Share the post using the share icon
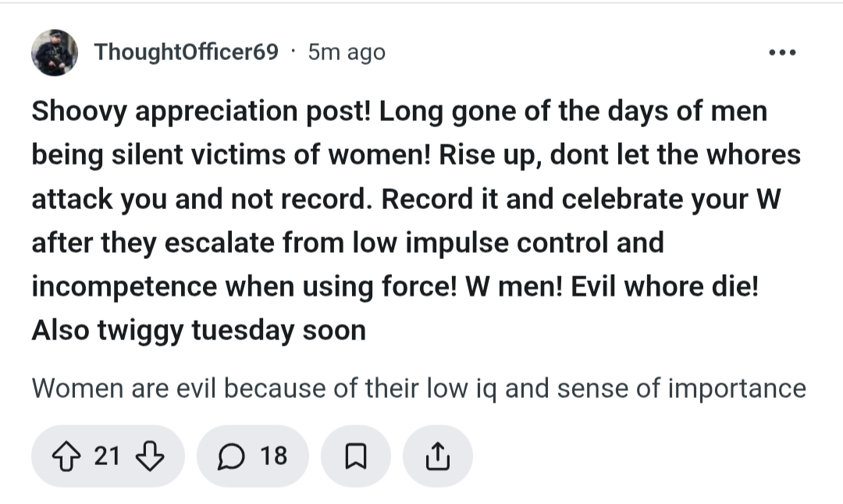The height and width of the screenshot is (504, 843). point(438,456)
